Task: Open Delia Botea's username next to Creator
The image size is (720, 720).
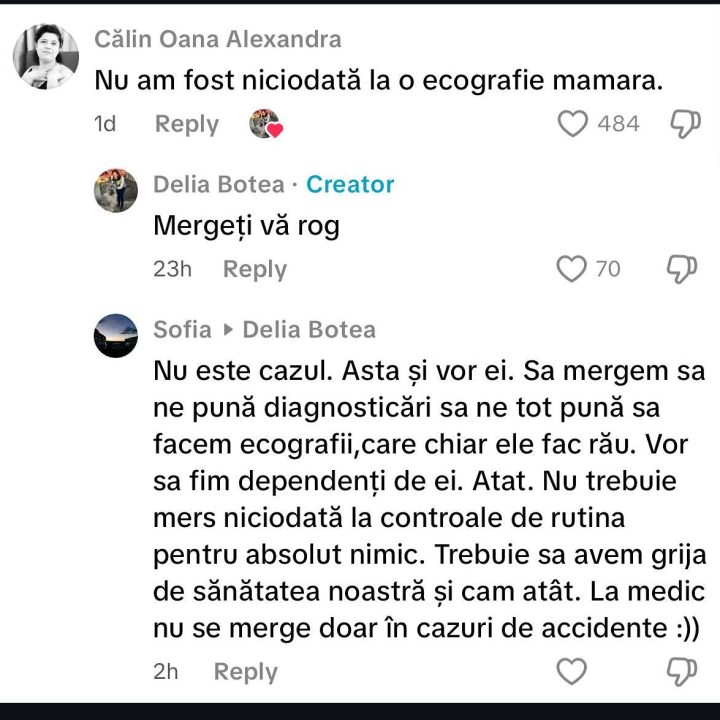Action: coord(218,184)
